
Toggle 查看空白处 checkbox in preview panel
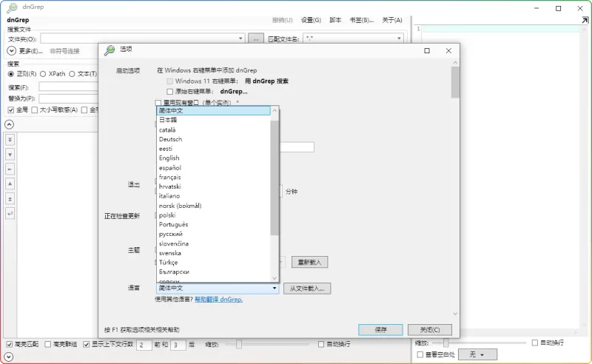(x=420, y=354)
